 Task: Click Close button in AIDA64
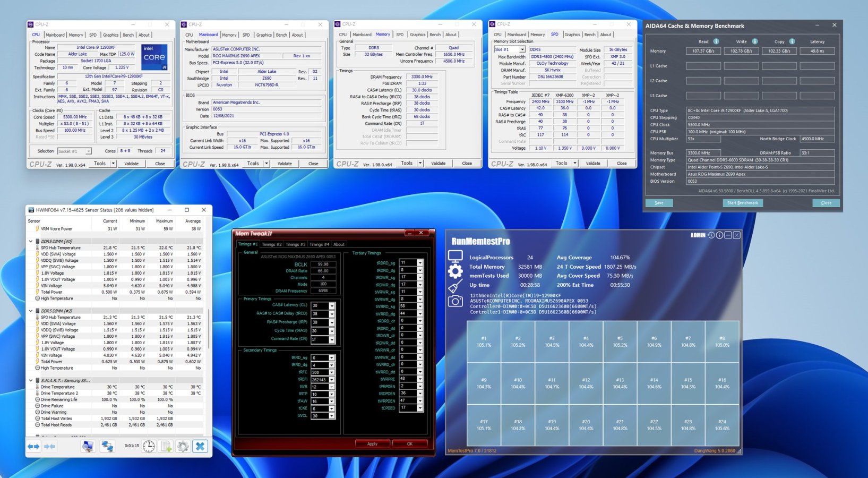tap(826, 203)
